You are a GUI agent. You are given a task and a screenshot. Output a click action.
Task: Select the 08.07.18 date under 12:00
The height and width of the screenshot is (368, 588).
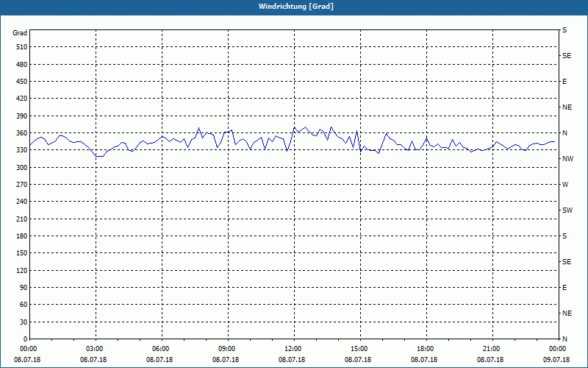coord(292,360)
